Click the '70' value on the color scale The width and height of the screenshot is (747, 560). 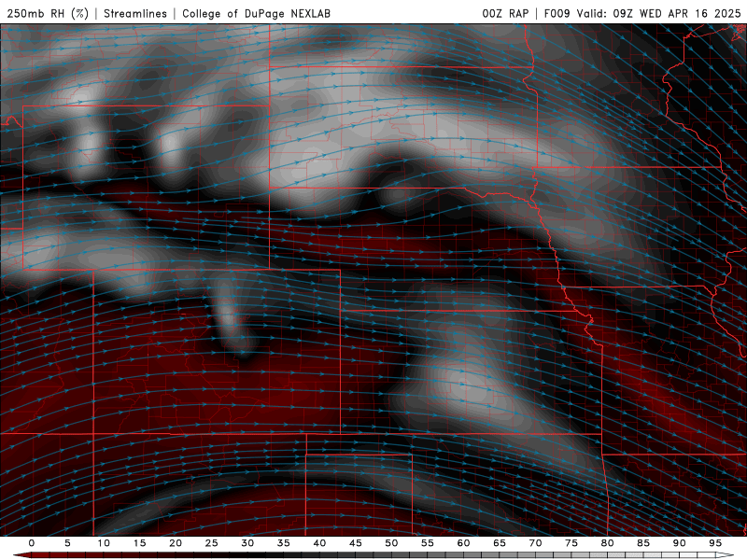click(x=535, y=543)
